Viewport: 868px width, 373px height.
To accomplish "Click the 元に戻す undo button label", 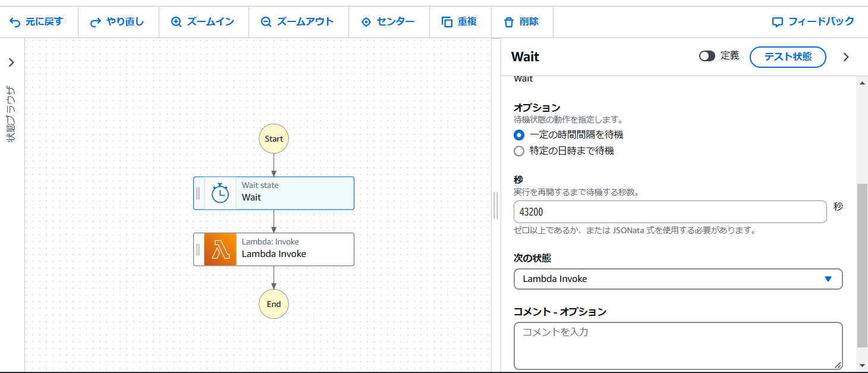I will pos(44,22).
